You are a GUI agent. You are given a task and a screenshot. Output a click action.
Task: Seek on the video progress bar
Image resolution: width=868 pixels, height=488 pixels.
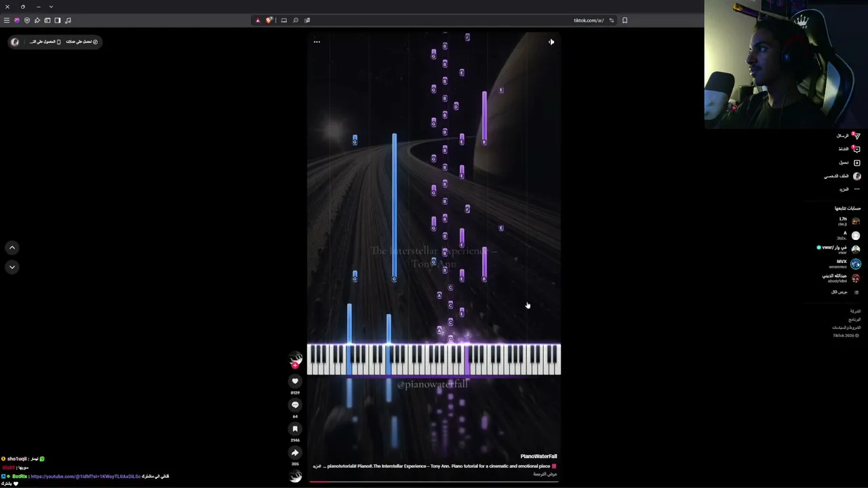click(434, 482)
